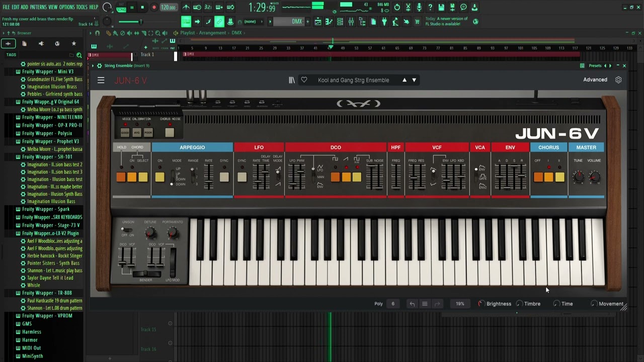Open the VIEW menu

tap(53, 7)
